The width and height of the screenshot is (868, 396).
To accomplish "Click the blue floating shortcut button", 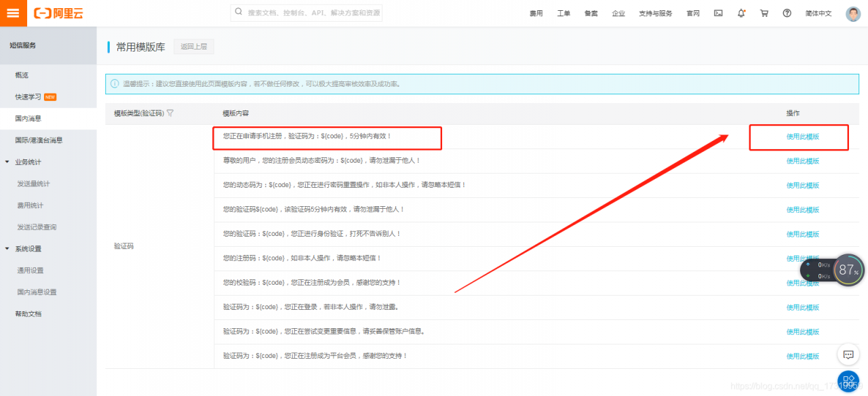I will point(848,382).
